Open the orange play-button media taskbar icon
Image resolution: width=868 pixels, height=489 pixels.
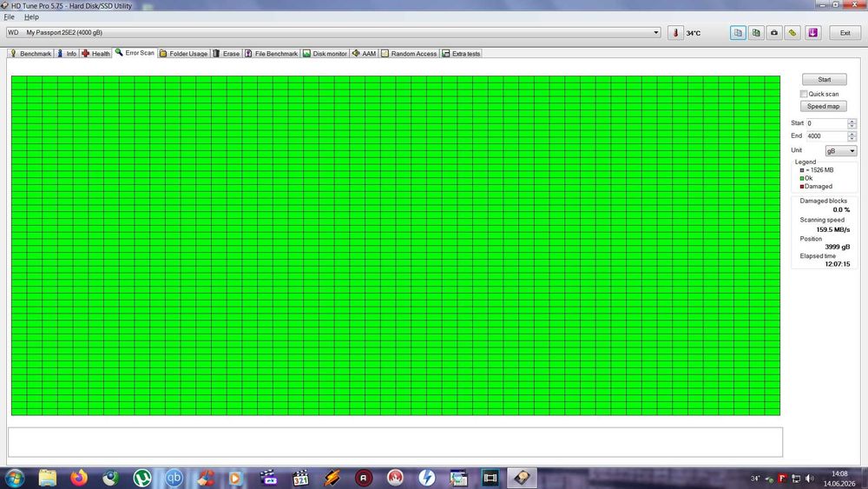pyautogui.click(x=236, y=478)
